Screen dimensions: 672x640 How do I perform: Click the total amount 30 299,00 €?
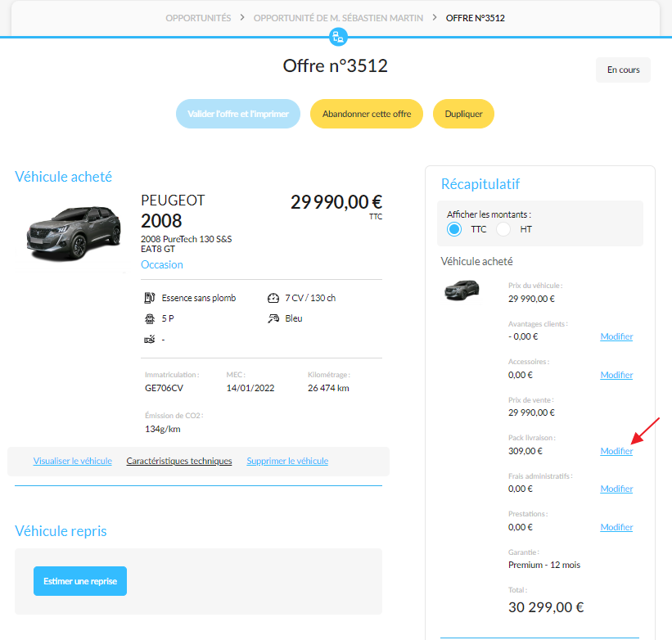click(546, 607)
